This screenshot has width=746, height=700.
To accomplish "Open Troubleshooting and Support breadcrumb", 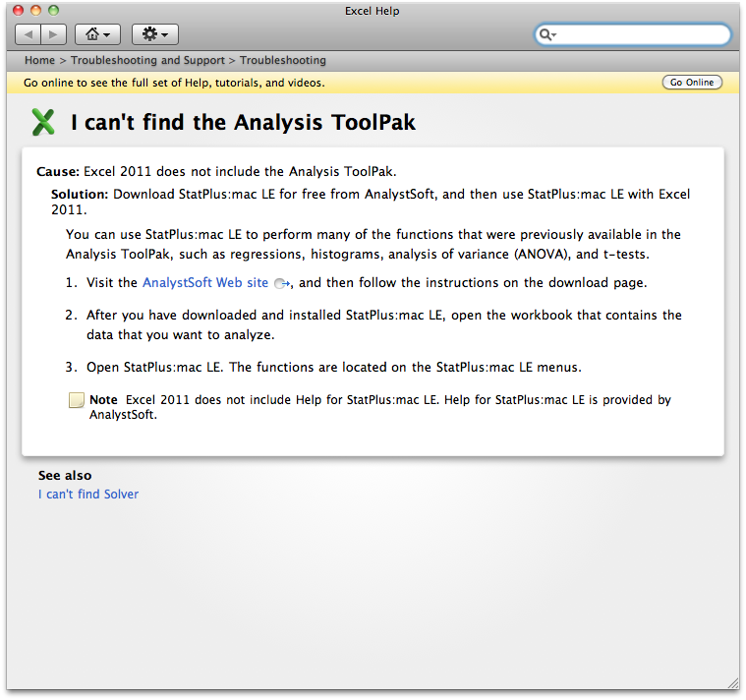I will pyautogui.click(x=147, y=60).
